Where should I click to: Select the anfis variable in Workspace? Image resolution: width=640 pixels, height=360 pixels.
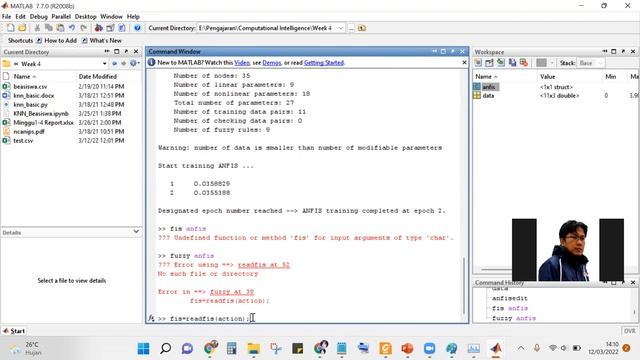coord(489,87)
